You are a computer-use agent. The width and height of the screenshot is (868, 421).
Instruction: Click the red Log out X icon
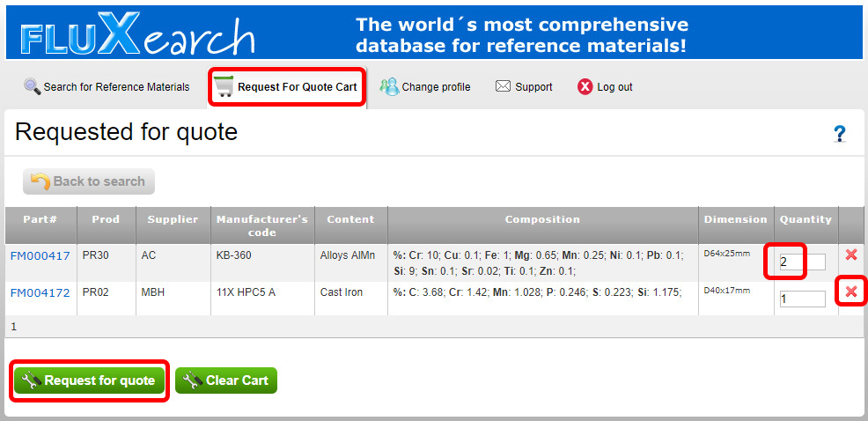click(x=585, y=87)
